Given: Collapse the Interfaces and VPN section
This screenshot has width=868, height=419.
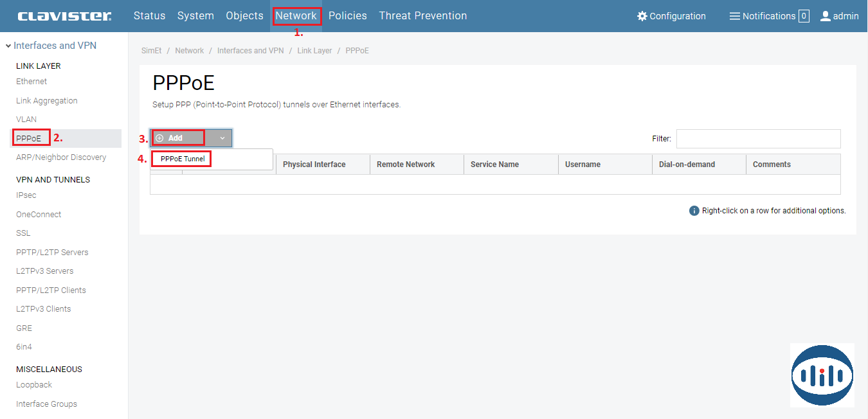Looking at the screenshot, I should 8,46.
